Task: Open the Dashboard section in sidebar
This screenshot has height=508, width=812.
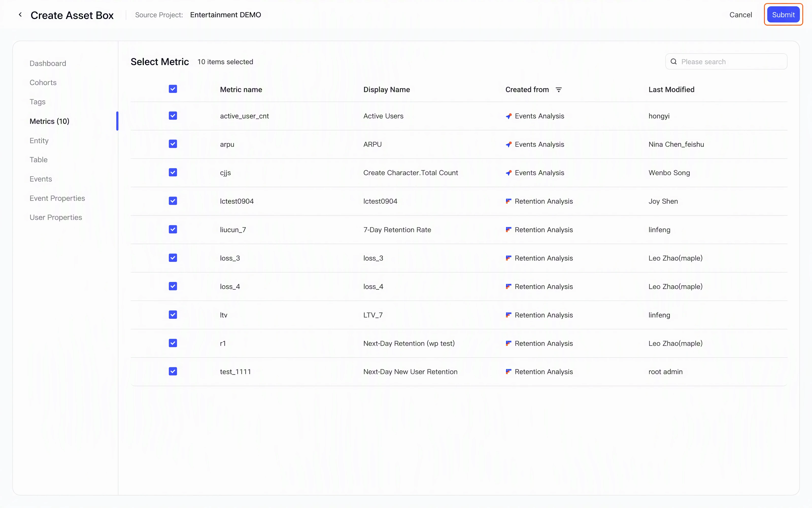Action: pyautogui.click(x=48, y=63)
